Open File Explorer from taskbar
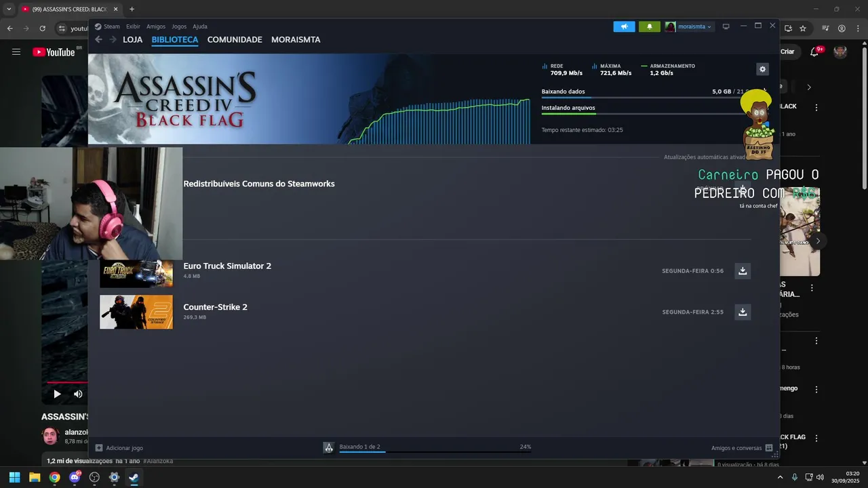This screenshot has height=488, width=868. tap(35, 477)
